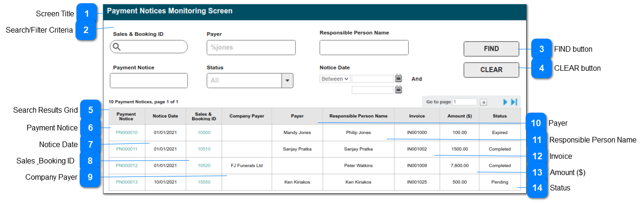This screenshot has height=203, width=644.
Task: Select invoice IN001009 cell
Action: [x=417, y=165]
